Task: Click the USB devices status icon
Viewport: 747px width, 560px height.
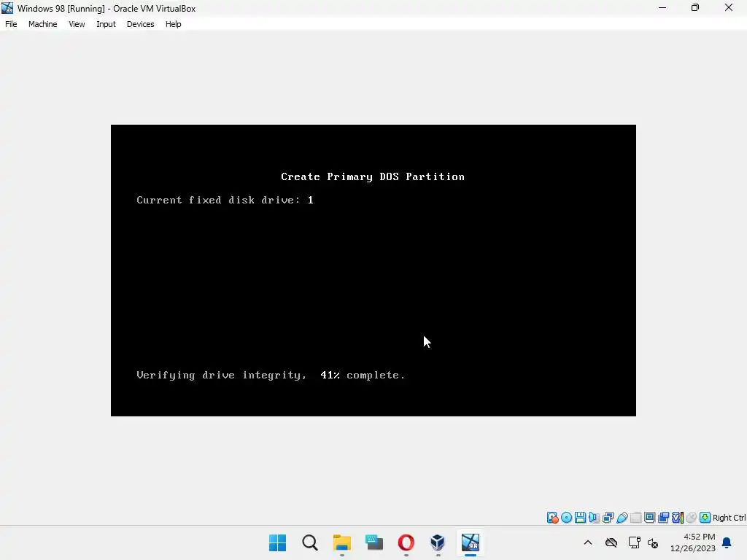Action: tap(622, 518)
